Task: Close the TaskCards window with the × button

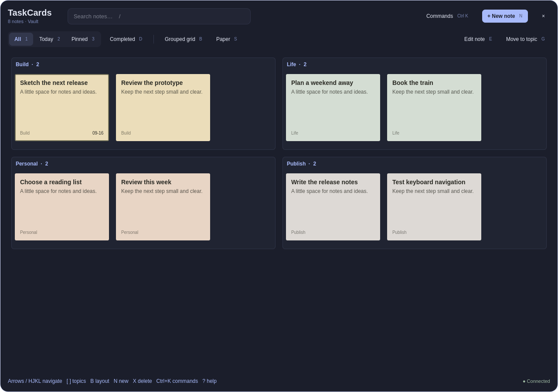Action: coord(543,16)
